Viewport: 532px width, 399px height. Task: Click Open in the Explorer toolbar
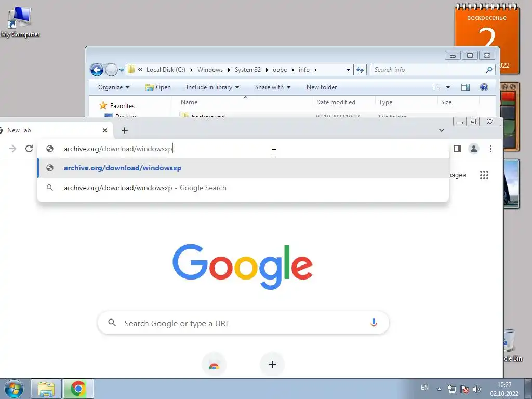pos(158,87)
